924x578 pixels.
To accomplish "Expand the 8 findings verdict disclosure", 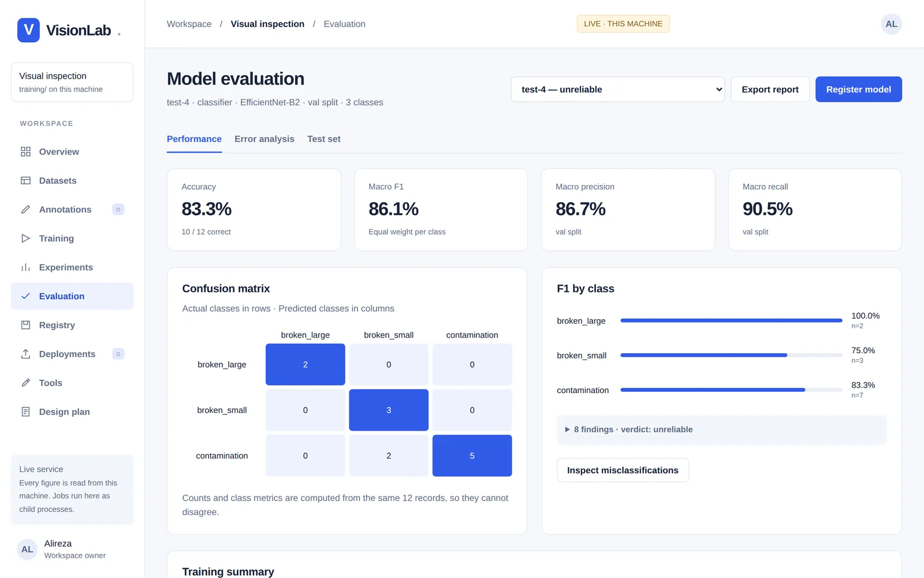I will [x=721, y=429].
